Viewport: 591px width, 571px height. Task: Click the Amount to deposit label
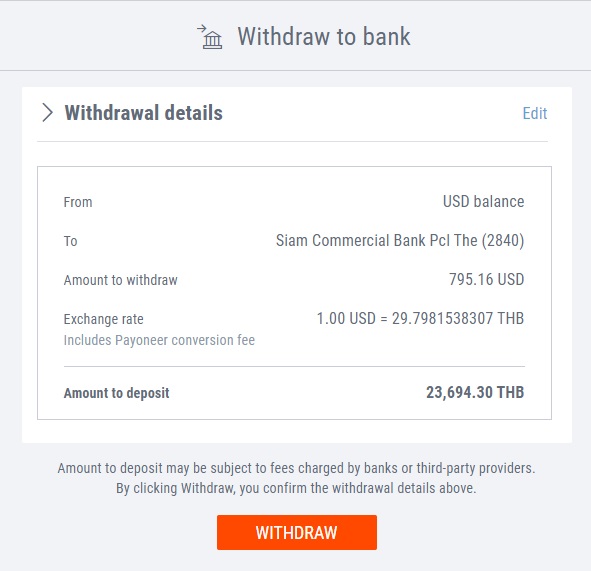[116, 393]
